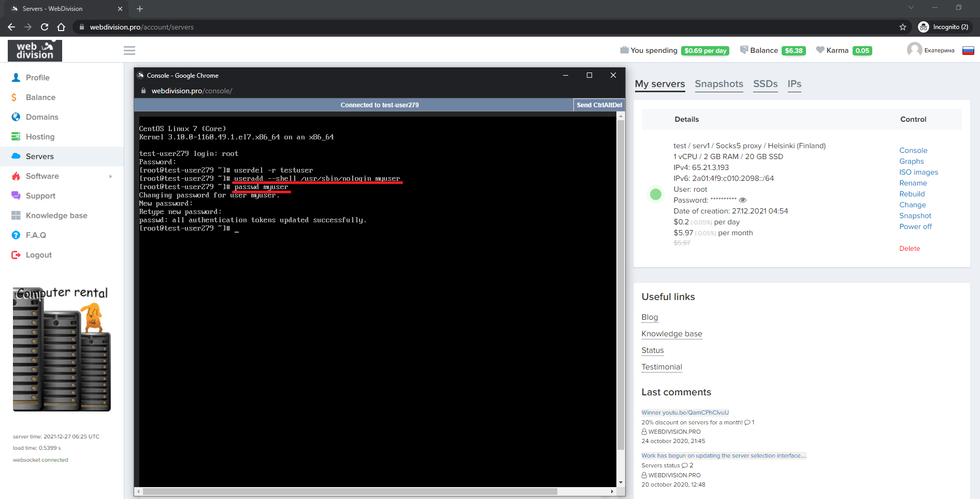This screenshot has width=980, height=499.
Task: Expand the Software submenu arrow
Action: (x=110, y=176)
